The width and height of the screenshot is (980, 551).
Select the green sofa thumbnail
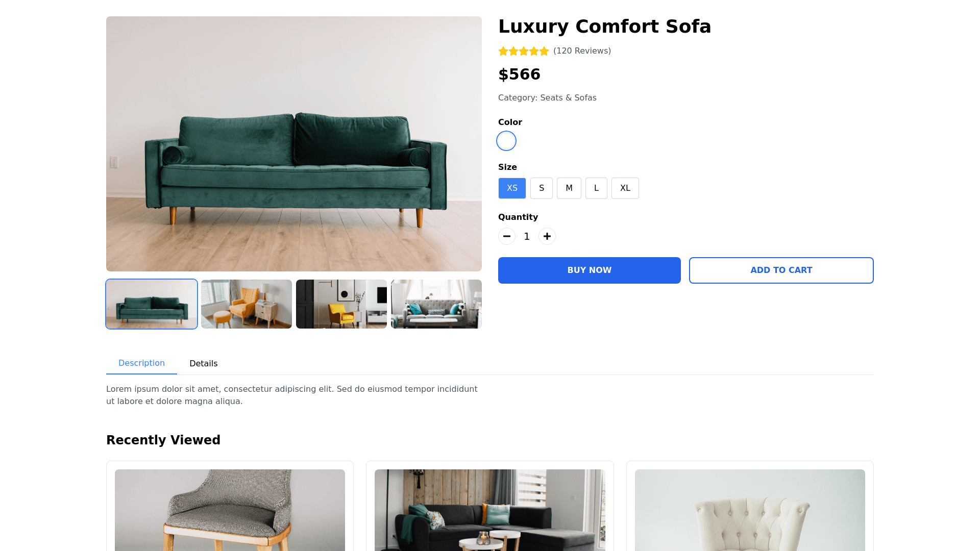[152, 304]
